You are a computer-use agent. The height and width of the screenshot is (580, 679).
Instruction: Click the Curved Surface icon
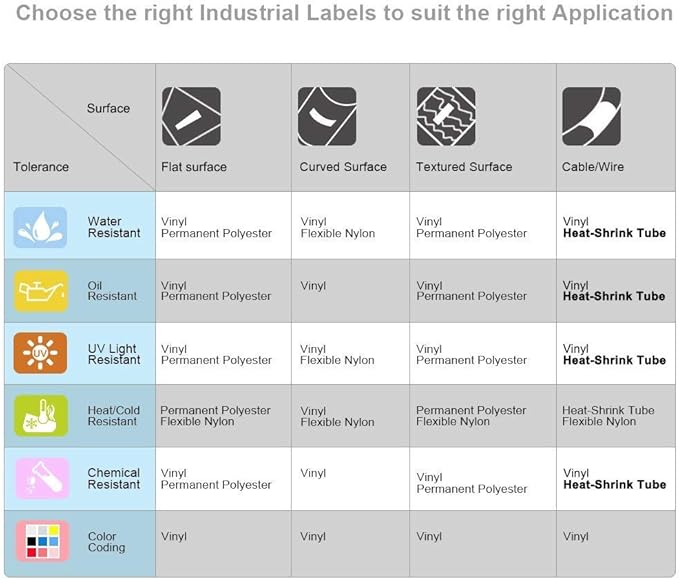point(327,116)
